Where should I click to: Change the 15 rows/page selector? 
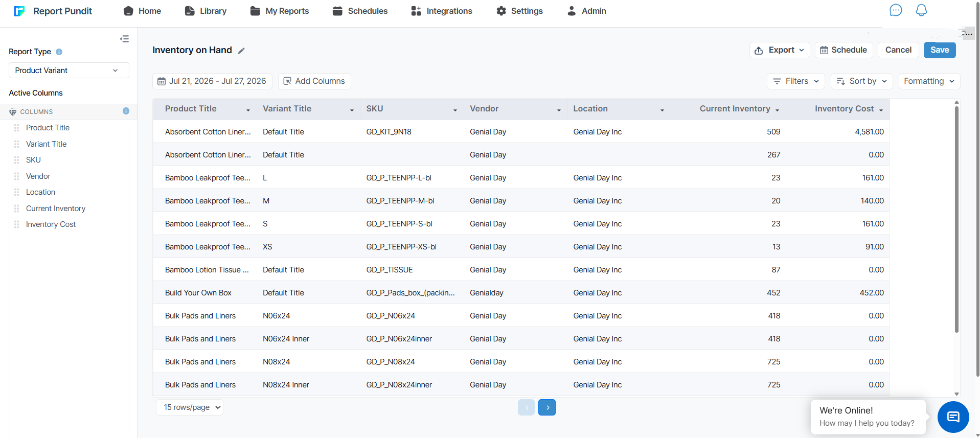click(190, 407)
